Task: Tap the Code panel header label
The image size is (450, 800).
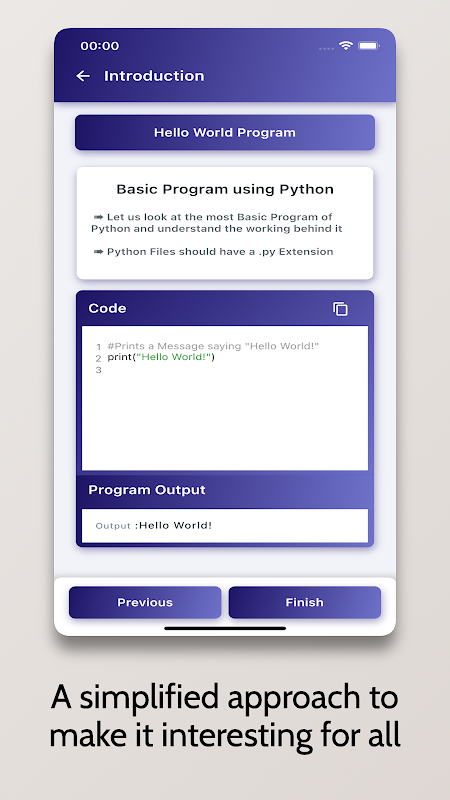Action: tap(107, 308)
